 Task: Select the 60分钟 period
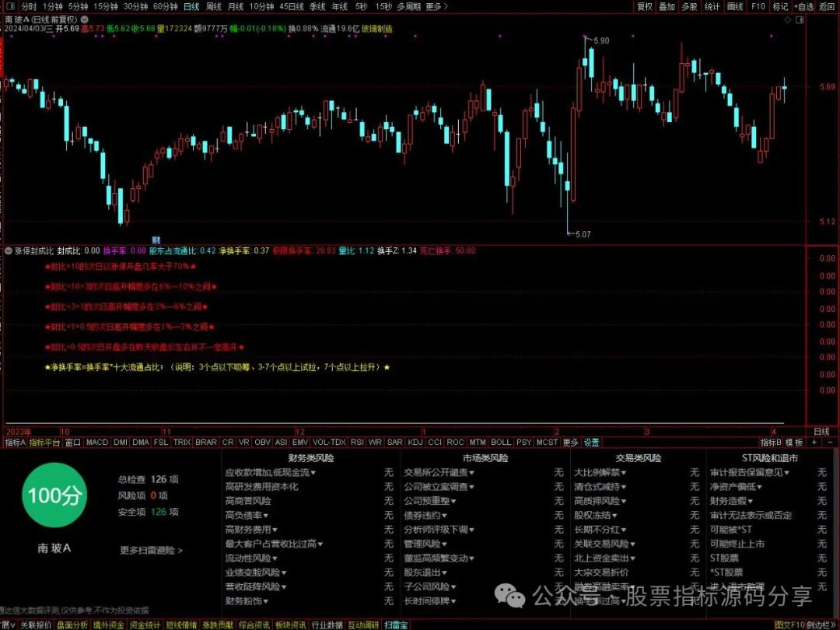click(x=166, y=6)
